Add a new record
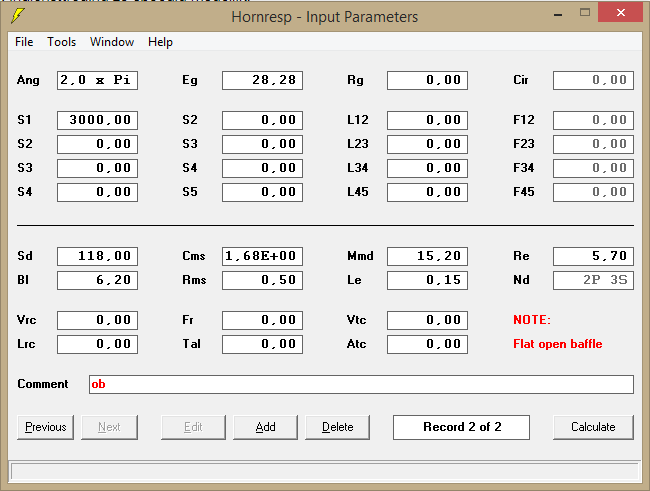This screenshot has height=491, width=650. [x=265, y=427]
